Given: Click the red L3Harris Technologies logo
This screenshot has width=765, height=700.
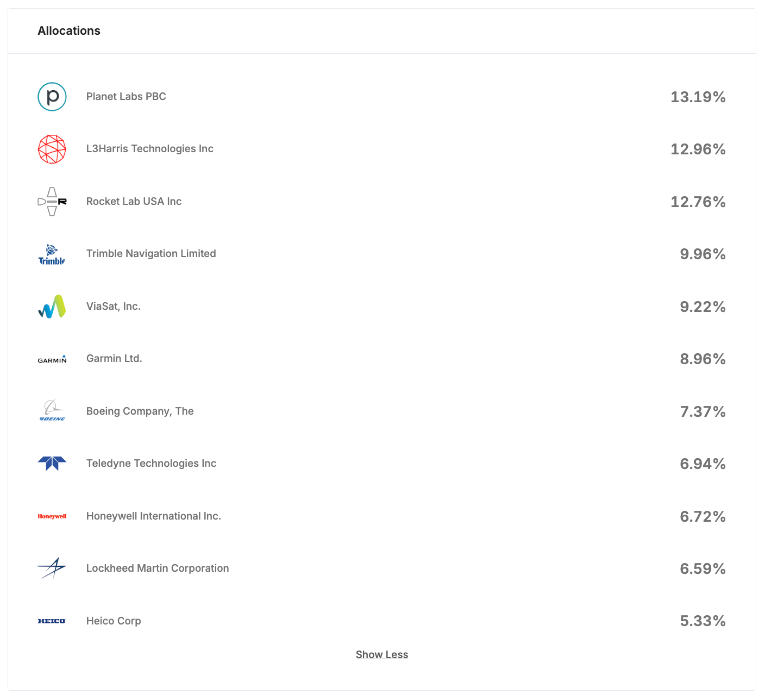Looking at the screenshot, I should pyautogui.click(x=52, y=149).
